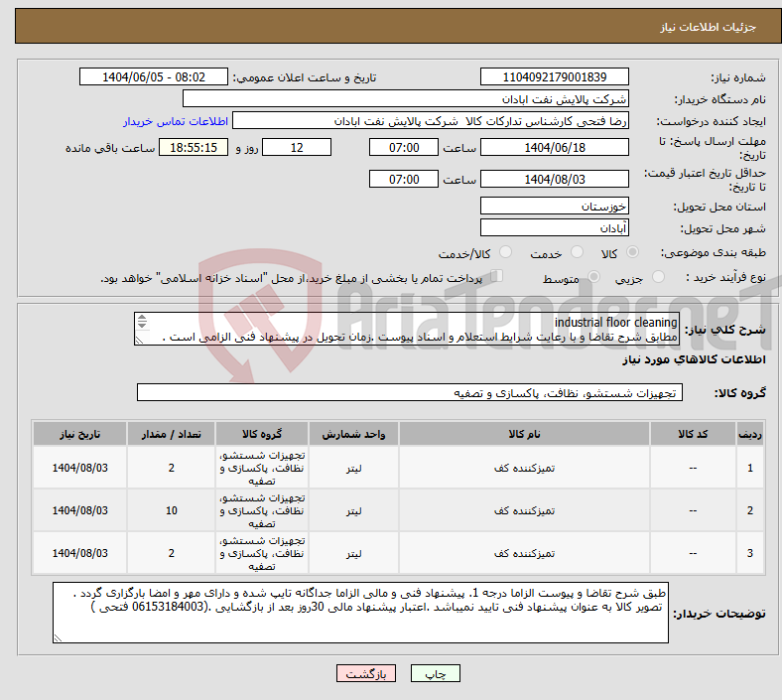Click the کد کالا column header
Image resolution: width=782 pixels, height=700 pixels.
[693, 434]
